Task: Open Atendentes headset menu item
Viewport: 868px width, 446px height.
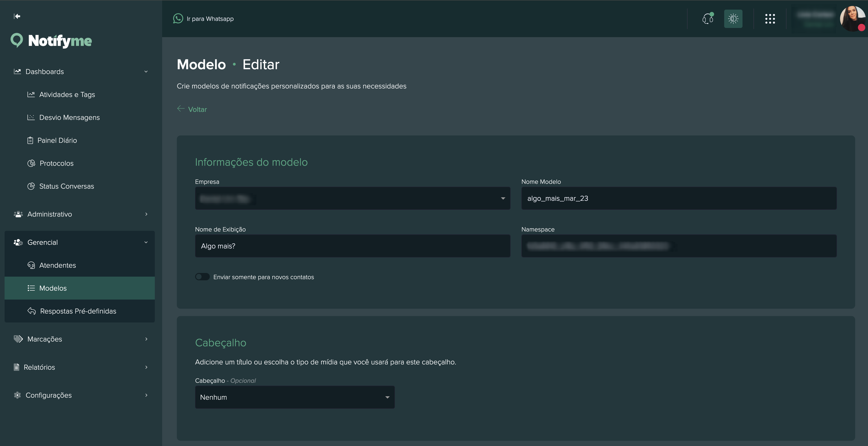Action: [57, 265]
